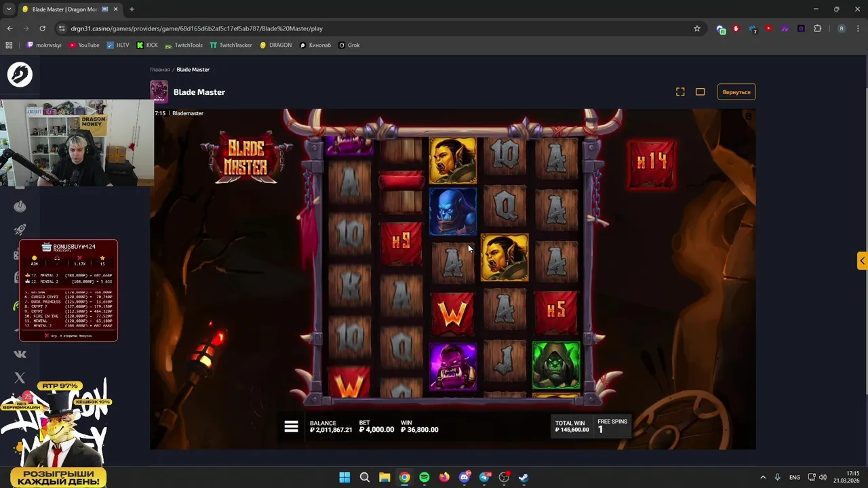Open Windows taskbar search
This screenshot has height=488, width=868.
coord(364,477)
